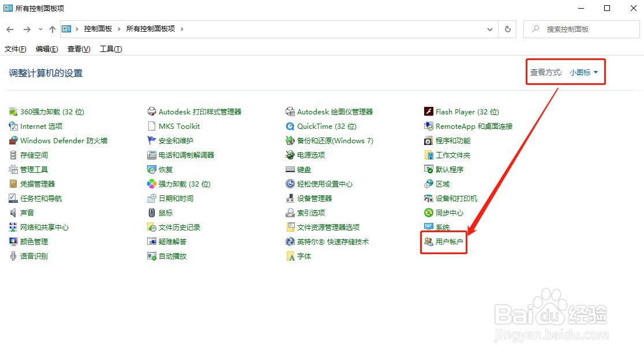644x357 pixels.
Task: Go forward with the Forward arrow
Action: 27,29
